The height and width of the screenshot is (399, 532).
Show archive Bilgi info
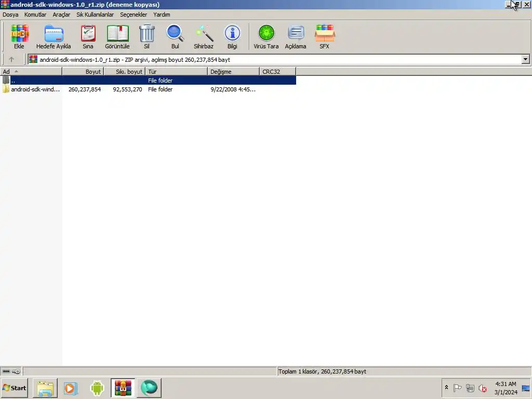232,36
